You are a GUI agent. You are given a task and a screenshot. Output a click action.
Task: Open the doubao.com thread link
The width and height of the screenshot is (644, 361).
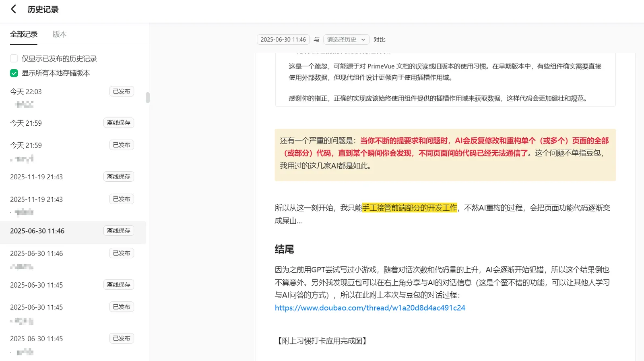370,308
